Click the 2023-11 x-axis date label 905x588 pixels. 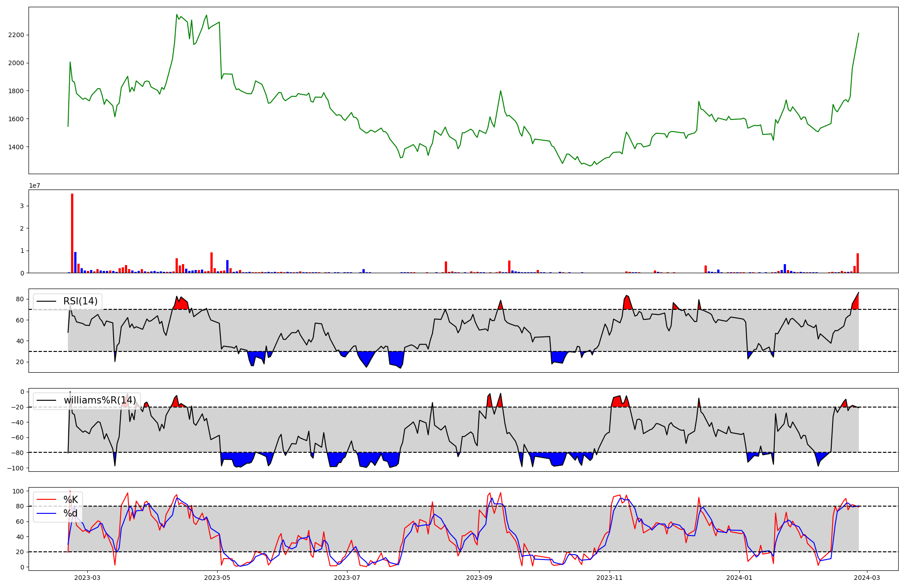610,578
